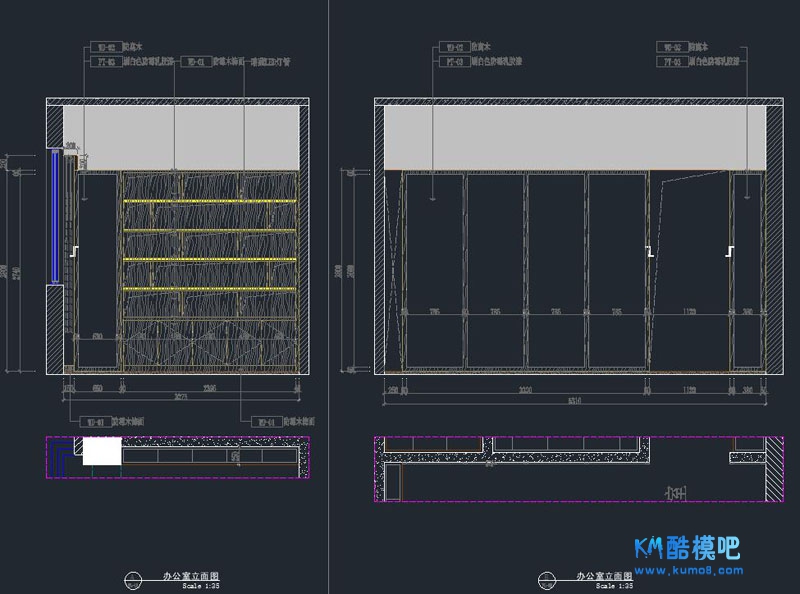Select the rightmost break-line symbol in right elevation

click(730, 250)
